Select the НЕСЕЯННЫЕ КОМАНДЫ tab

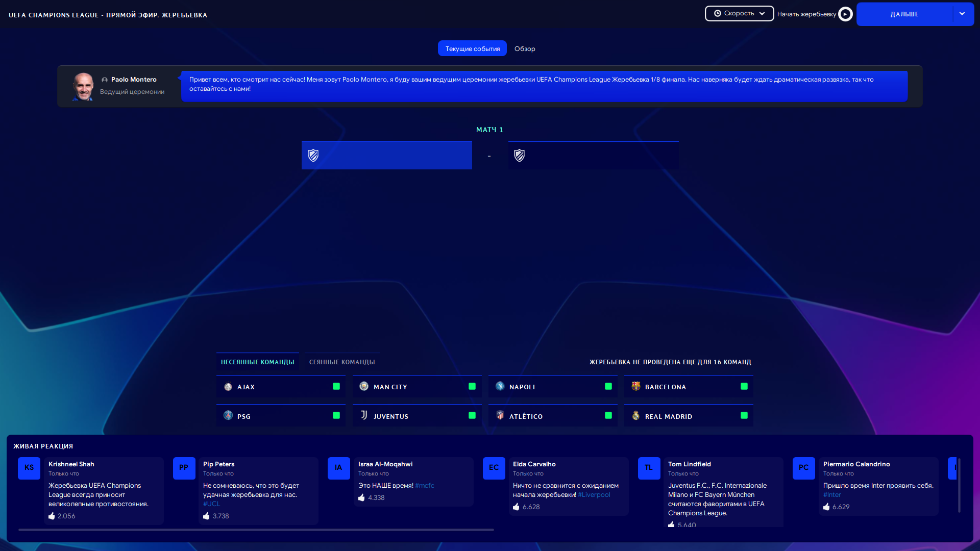(257, 362)
